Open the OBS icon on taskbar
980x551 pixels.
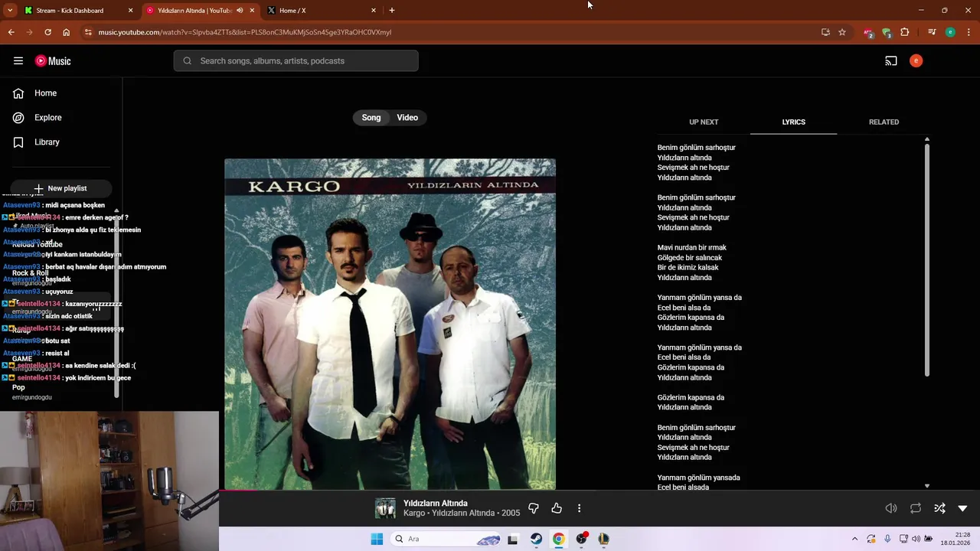(x=582, y=539)
